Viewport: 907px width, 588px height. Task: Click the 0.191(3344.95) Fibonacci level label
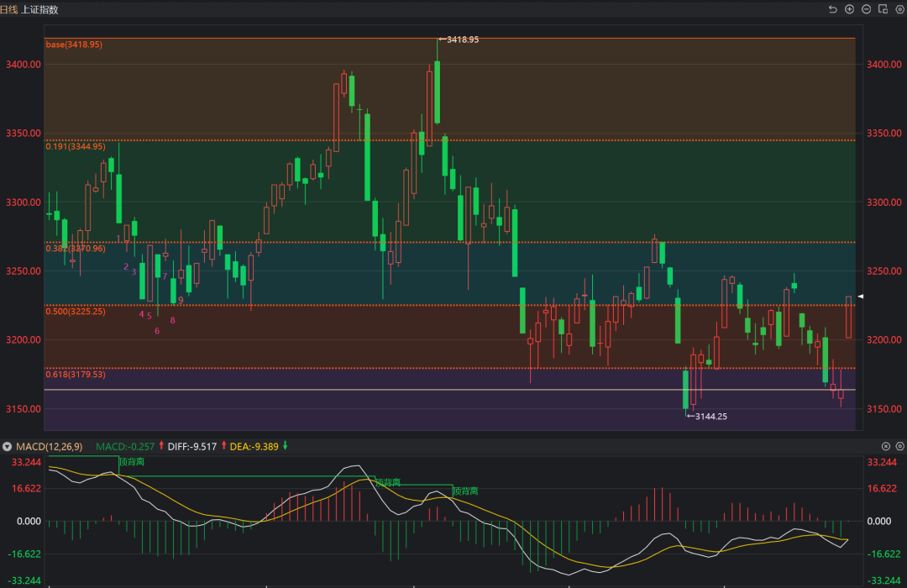76,146
